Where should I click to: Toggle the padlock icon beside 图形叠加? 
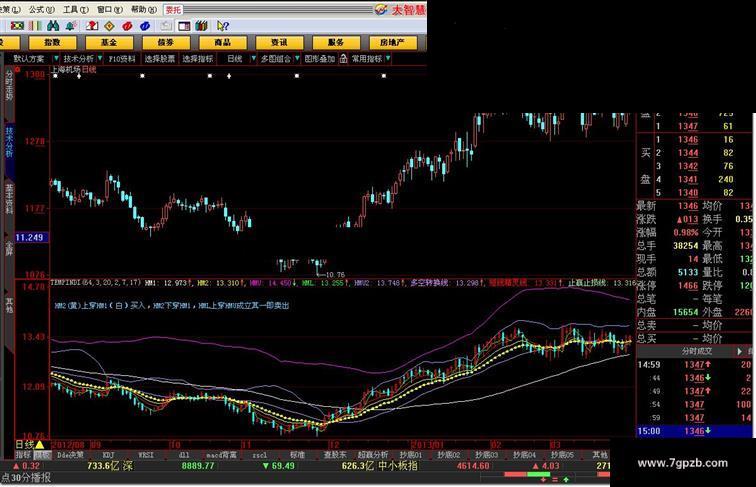point(343,59)
